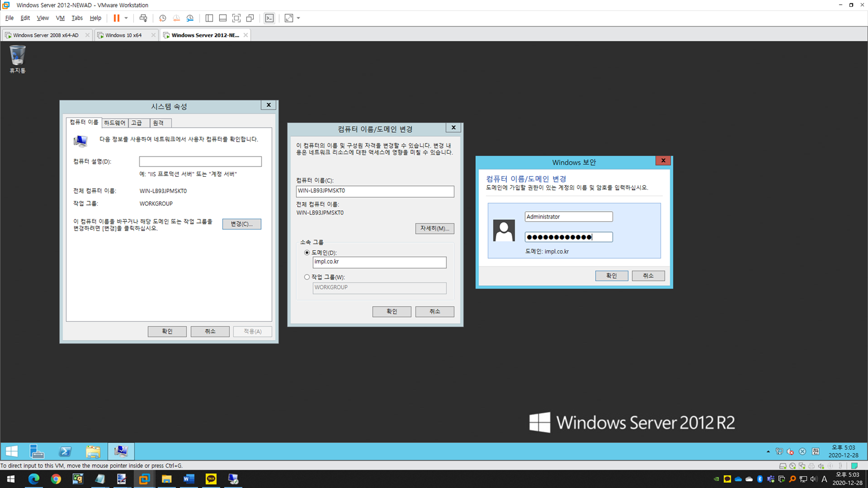Click the VMware hard disk status icon
This screenshot has width=868, height=488.
pos(783,466)
